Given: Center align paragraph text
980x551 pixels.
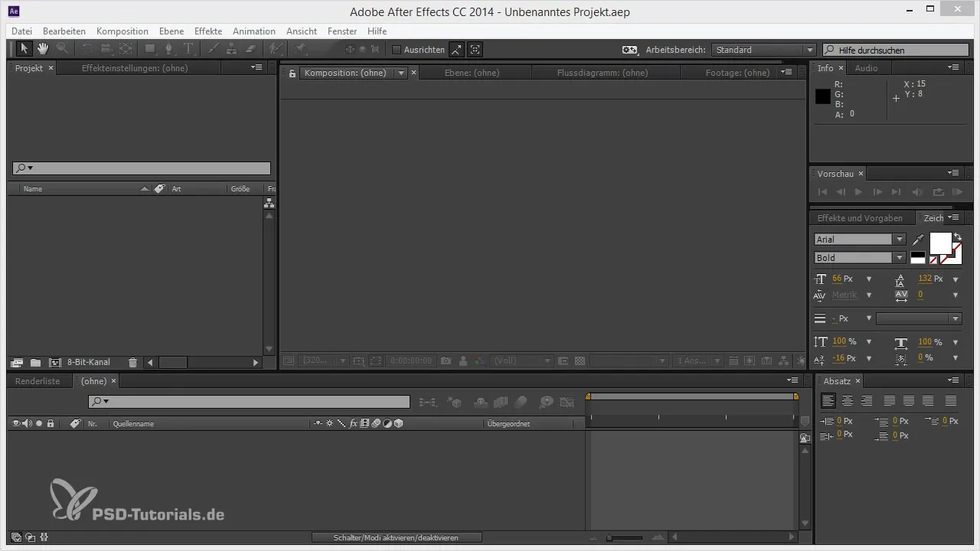Looking at the screenshot, I should pos(848,400).
